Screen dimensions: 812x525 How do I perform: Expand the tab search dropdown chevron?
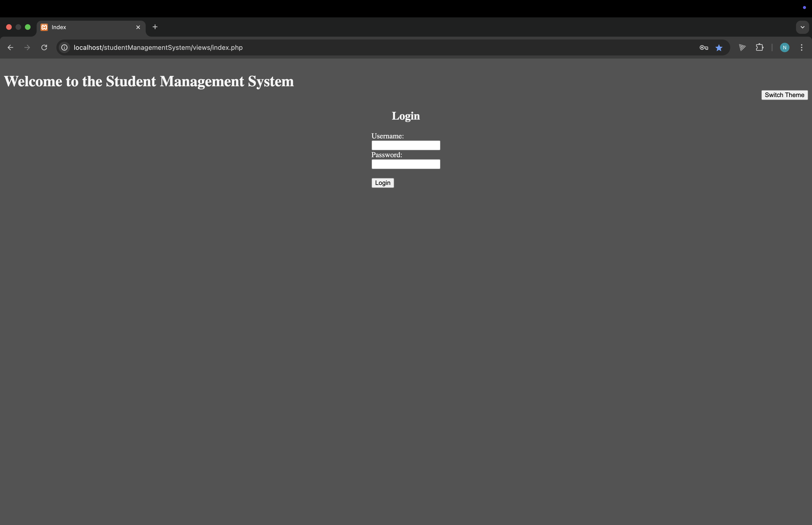click(x=802, y=27)
